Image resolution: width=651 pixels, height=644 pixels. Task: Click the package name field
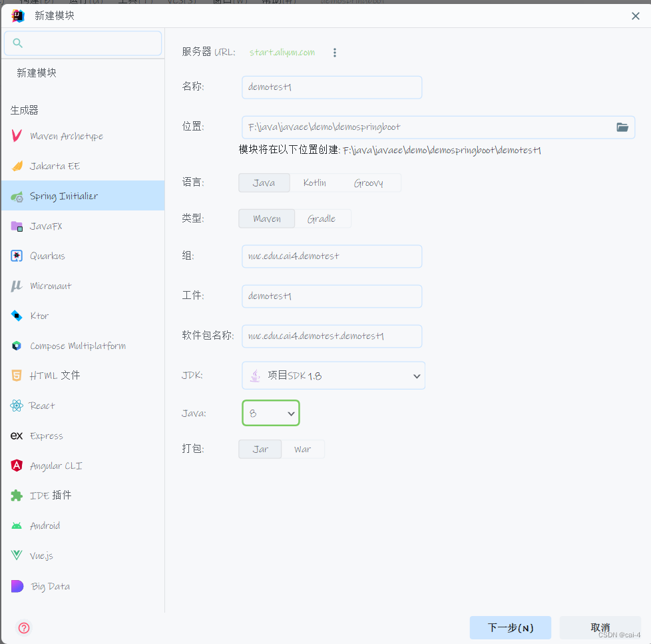pos(332,336)
